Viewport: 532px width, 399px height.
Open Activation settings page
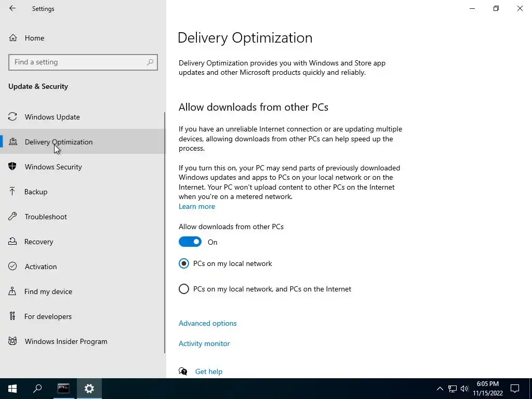[x=82, y=267]
